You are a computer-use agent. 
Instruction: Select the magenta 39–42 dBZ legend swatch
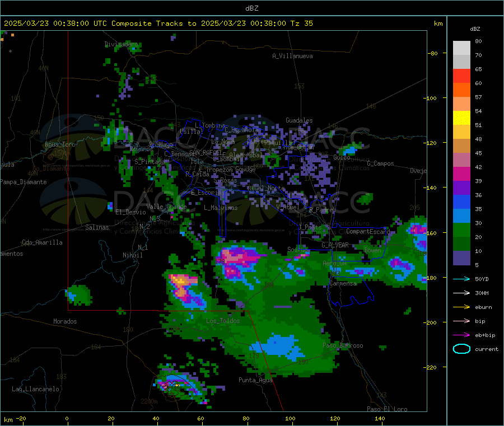[461, 174]
